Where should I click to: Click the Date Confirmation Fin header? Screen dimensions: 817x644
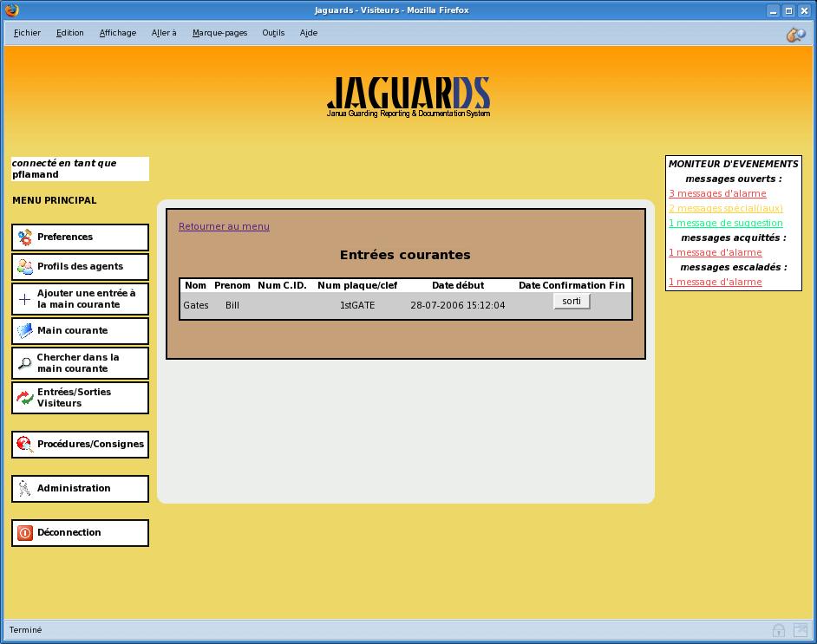coord(572,285)
